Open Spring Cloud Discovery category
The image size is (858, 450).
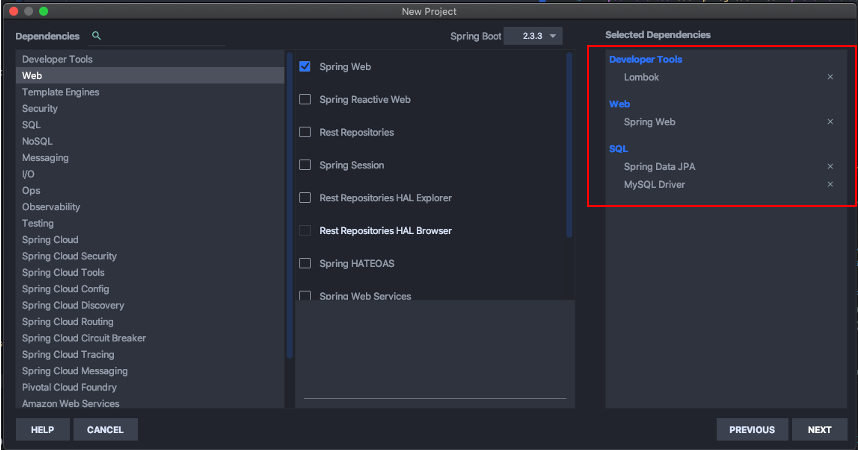coord(150,305)
